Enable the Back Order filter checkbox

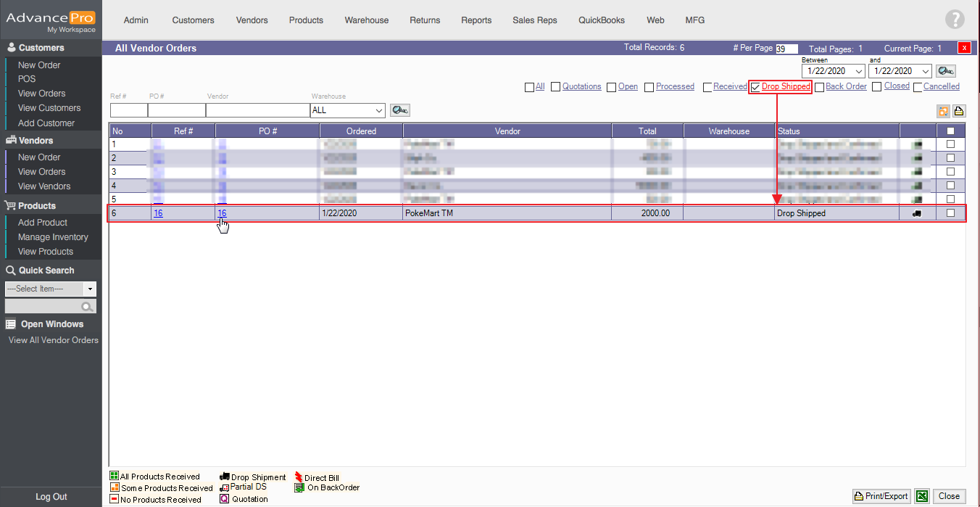[x=819, y=87]
